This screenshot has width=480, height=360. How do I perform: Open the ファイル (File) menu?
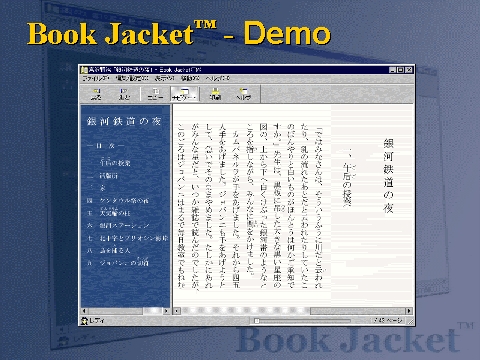click(x=96, y=79)
